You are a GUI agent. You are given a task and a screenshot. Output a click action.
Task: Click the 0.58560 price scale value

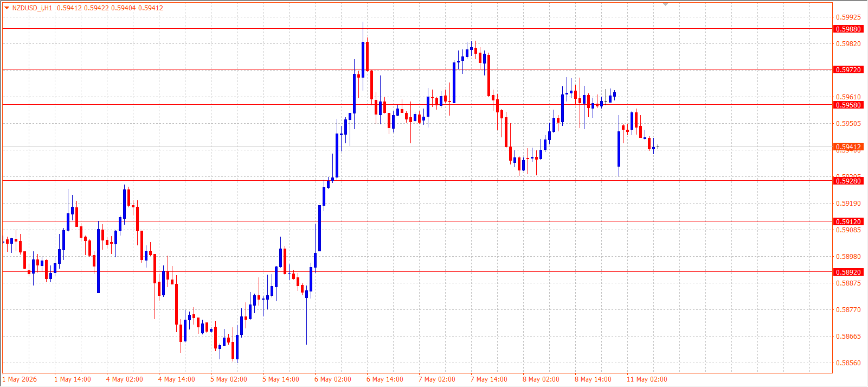[848, 363]
